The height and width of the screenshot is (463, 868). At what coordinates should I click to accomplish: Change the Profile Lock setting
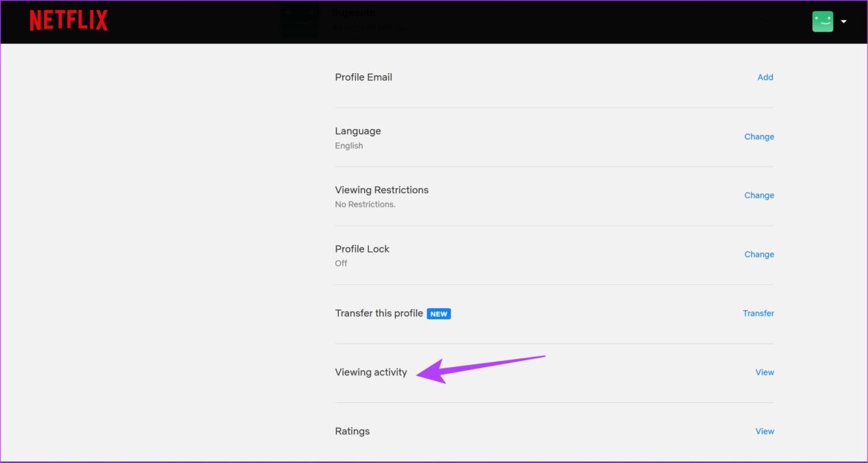759,255
